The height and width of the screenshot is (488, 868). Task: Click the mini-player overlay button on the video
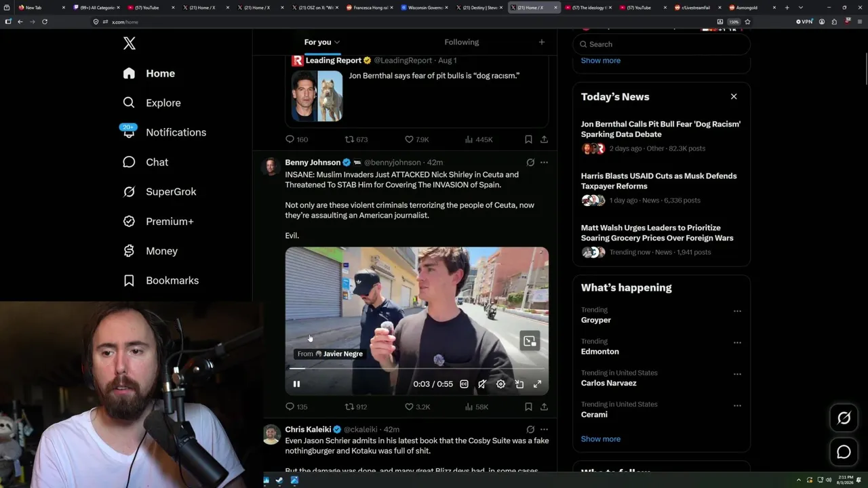530,341
